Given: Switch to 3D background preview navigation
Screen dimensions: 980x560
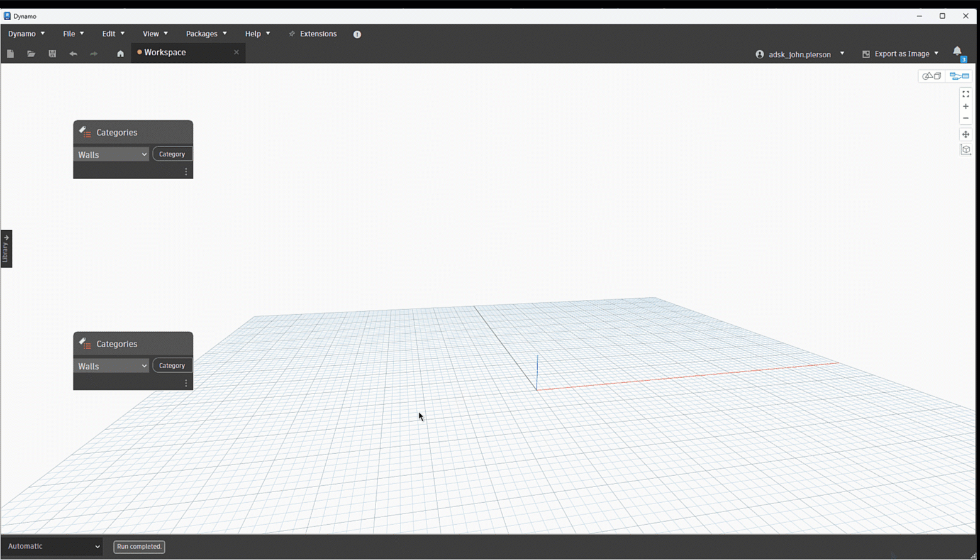Looking at the screenshot, I should click(932, 76).
